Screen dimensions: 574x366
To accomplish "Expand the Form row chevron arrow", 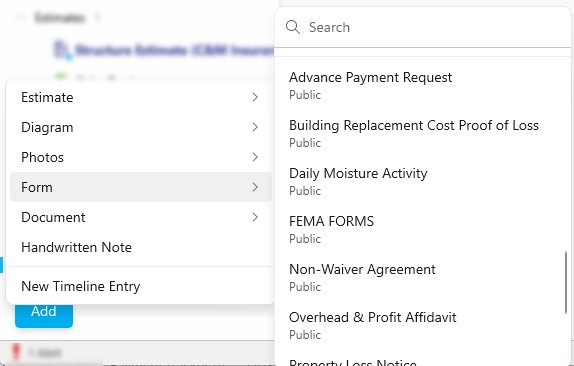I will coord(255,187).
